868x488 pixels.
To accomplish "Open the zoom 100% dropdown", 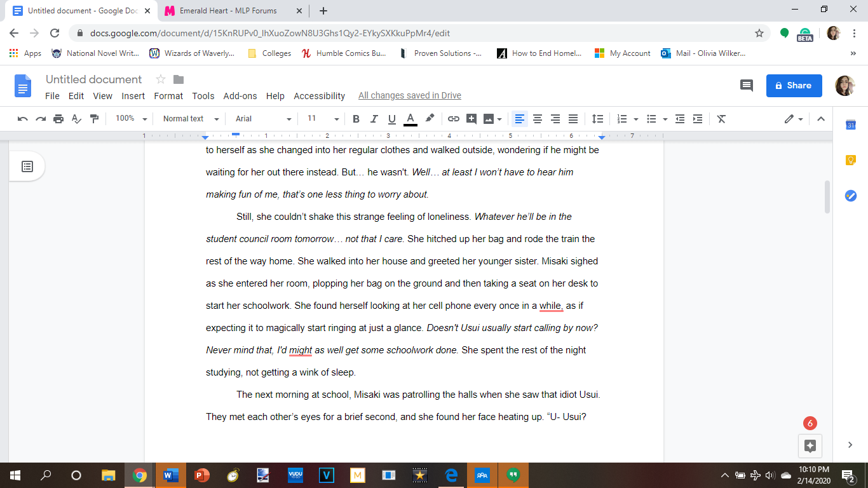I will [131, 119].
